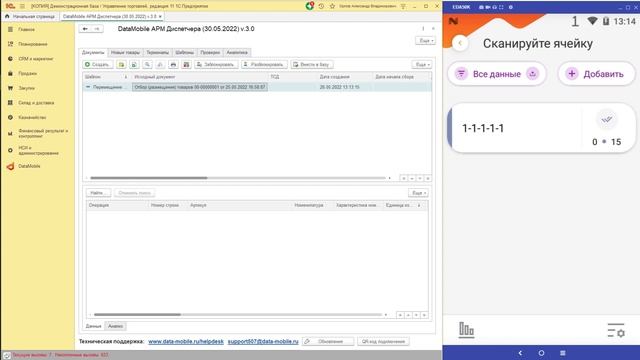Click QR код подключения button
Viewport: 640px width, 360px height.
pos(383,341)
